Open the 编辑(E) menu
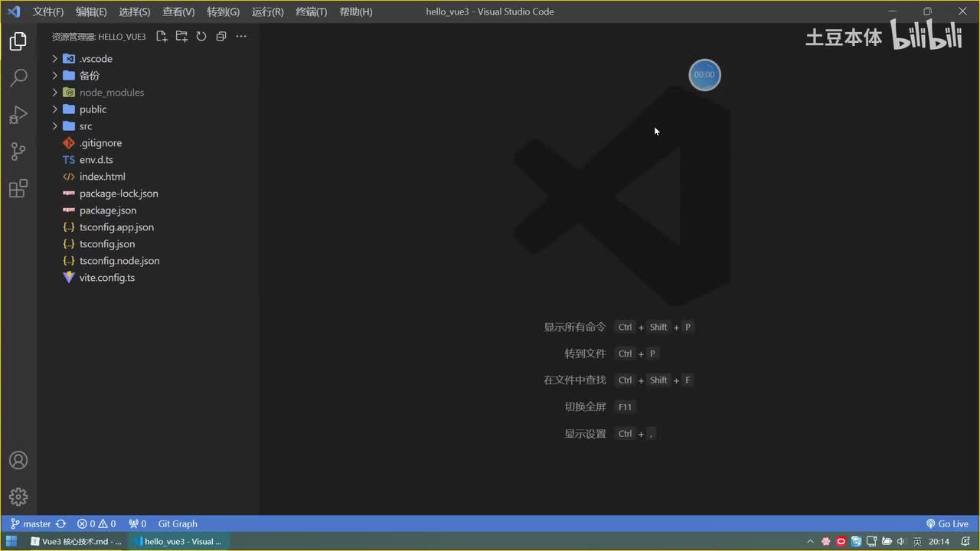 tap(91, 11)
